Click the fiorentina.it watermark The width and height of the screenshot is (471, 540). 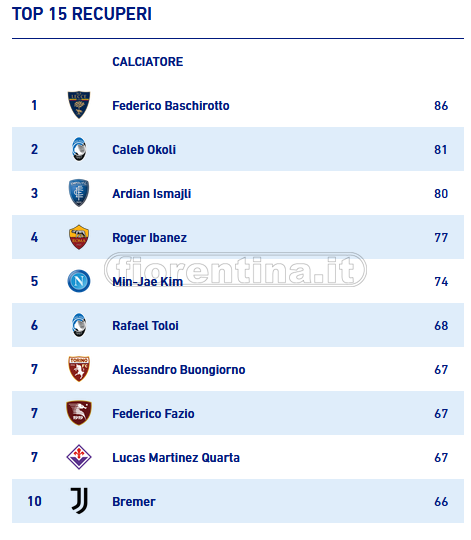[236, 270]
